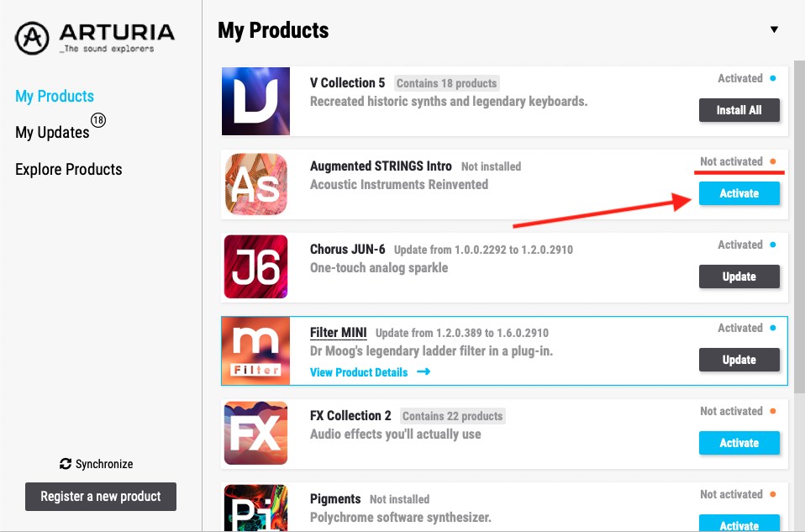Open Explore Products section
The height and width of the screenshot is (532, 805).
[x=69, y=170]
